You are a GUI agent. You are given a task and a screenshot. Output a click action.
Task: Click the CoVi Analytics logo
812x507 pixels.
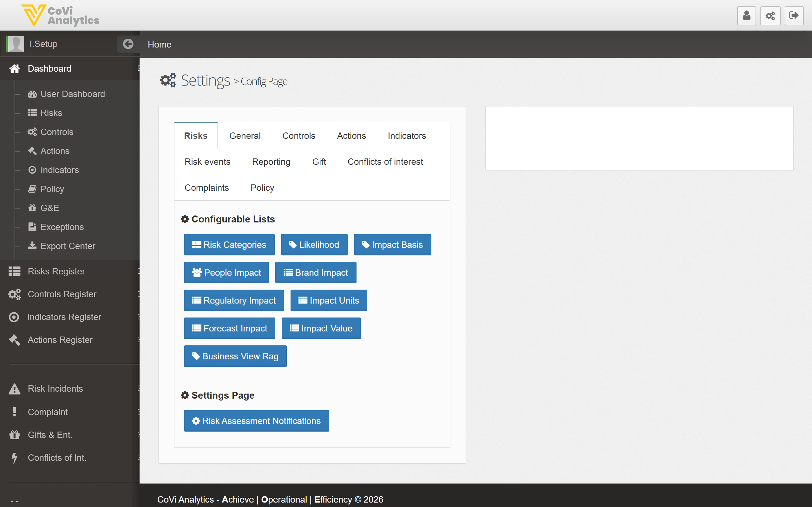[x=60, y=16]
